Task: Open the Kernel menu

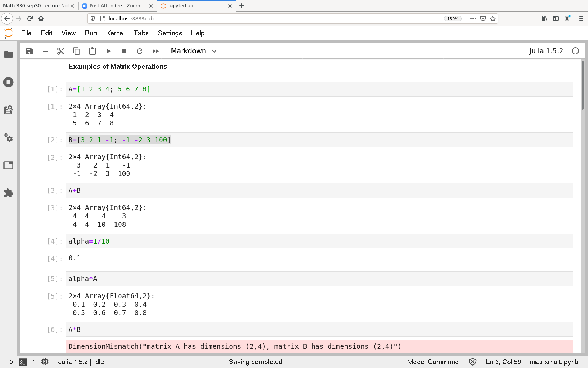Action: [x=115, y=33]
